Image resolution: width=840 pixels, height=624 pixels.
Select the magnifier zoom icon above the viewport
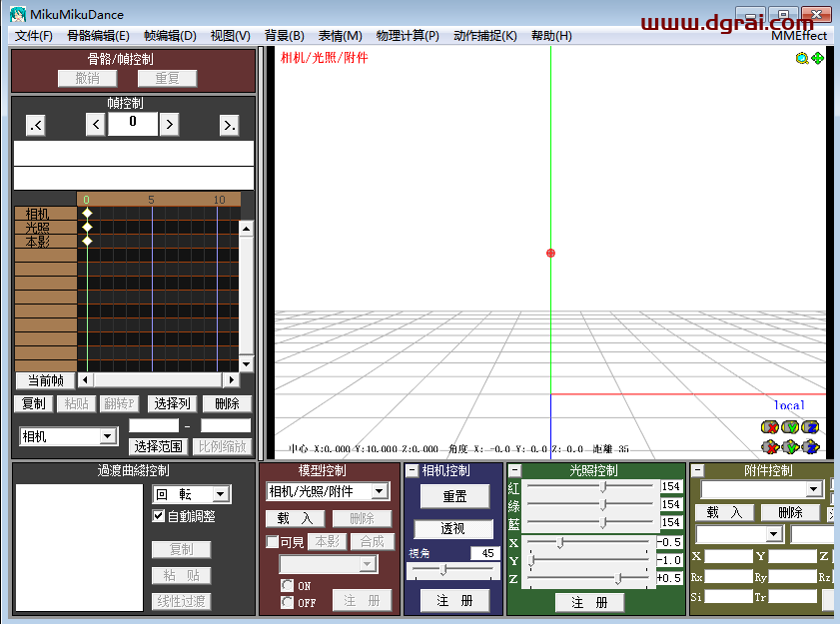803,59
